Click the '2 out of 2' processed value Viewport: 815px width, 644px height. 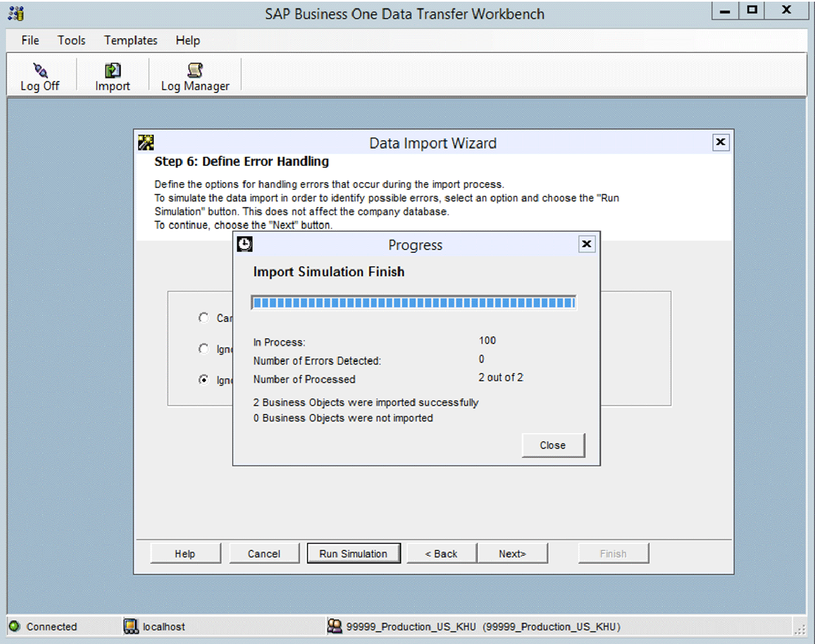click(x=501, y=377)
